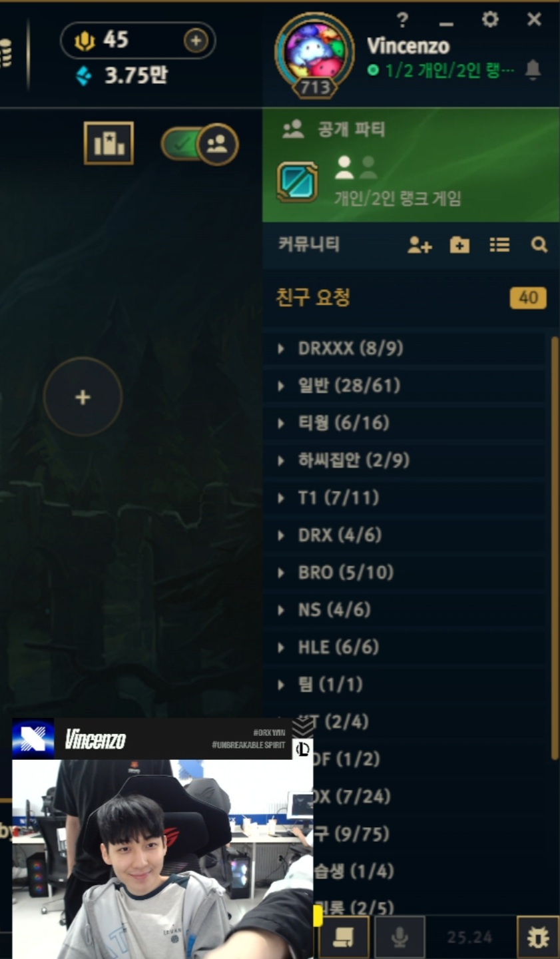The width and height of the screenshot is (560, 959).
Task: Toggle the open party switch
Action: pos(200,144)
